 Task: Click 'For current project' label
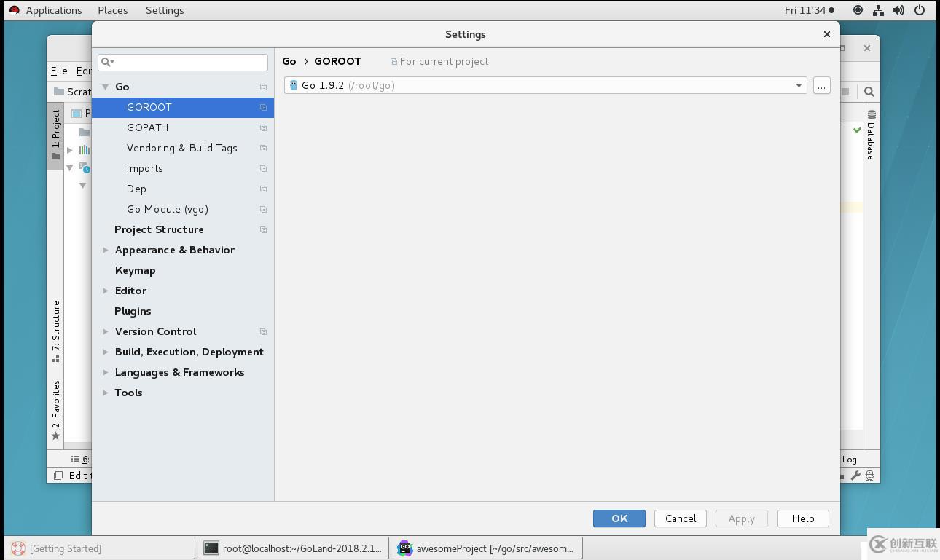pos(444,61)
